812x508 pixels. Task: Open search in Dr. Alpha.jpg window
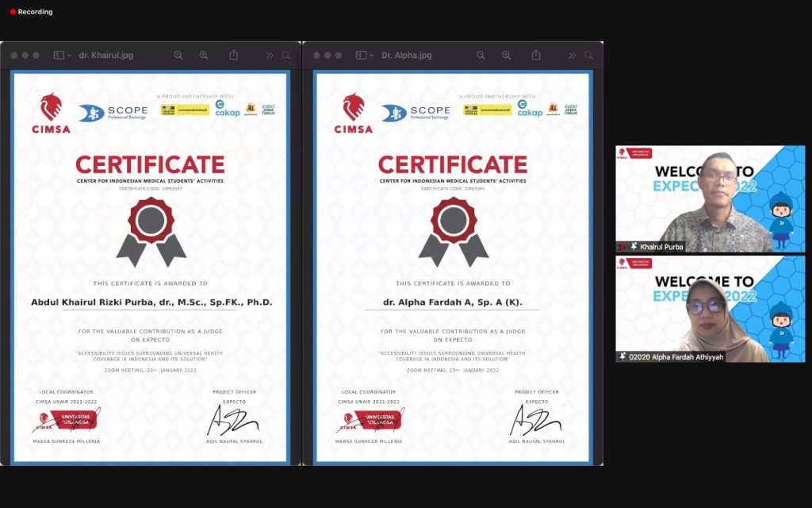coord(588,56)
